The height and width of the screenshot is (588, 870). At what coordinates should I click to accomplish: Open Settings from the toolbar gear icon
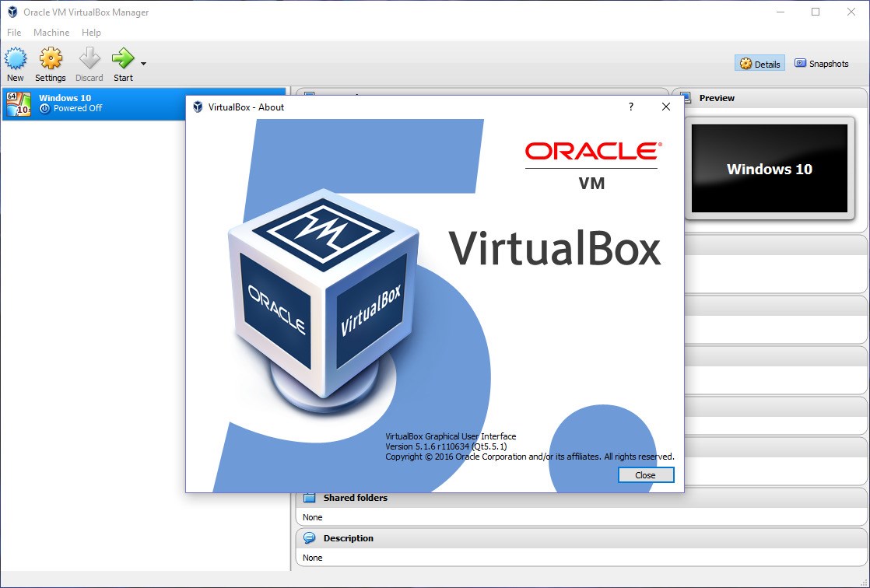[51, 58]
